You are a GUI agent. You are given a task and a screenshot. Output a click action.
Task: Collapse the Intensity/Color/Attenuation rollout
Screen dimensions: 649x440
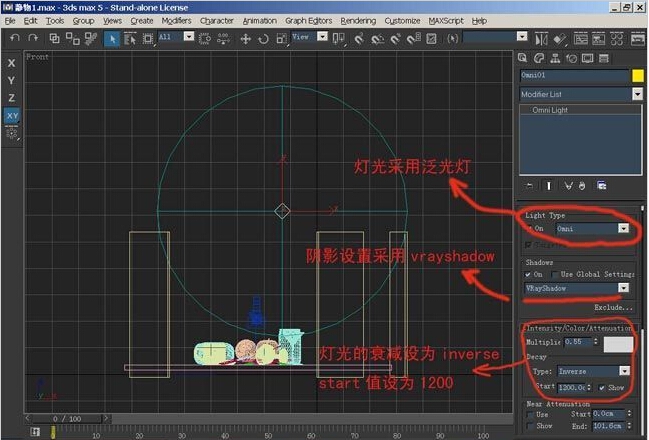click(579, 328)
